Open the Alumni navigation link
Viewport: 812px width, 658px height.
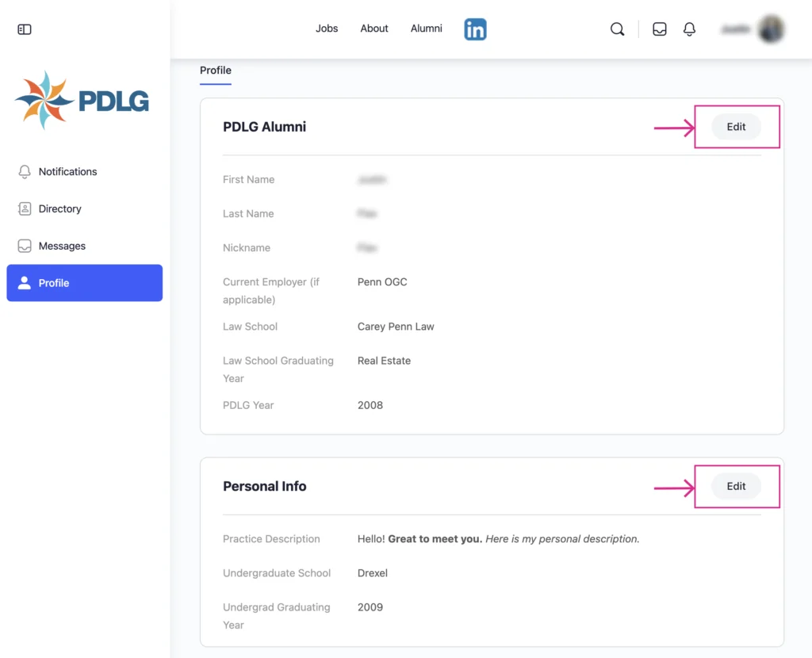click(x=426, y=29)
